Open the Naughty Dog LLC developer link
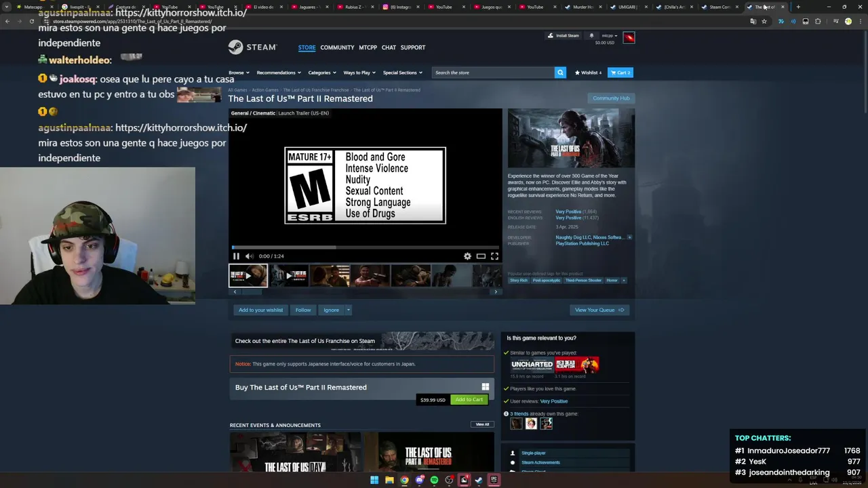This screenshot has width=868, height=488. (x=573, y=238)
